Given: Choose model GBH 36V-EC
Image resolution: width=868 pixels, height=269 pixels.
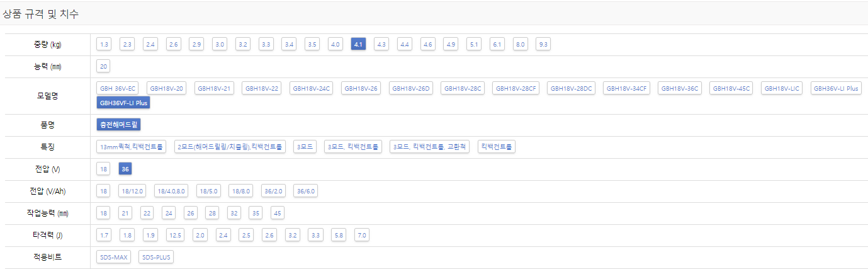Looking at the screenshot, I should 118,88.
